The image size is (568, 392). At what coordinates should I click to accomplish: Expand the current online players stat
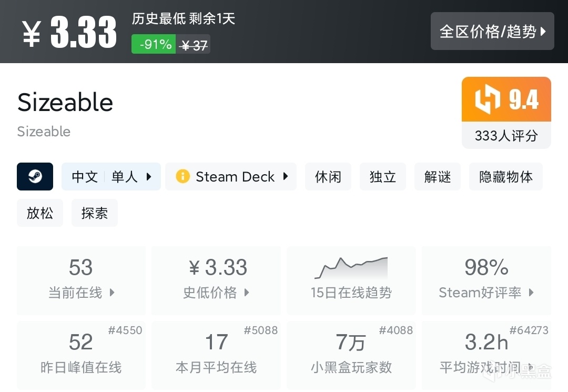point(81,280)
